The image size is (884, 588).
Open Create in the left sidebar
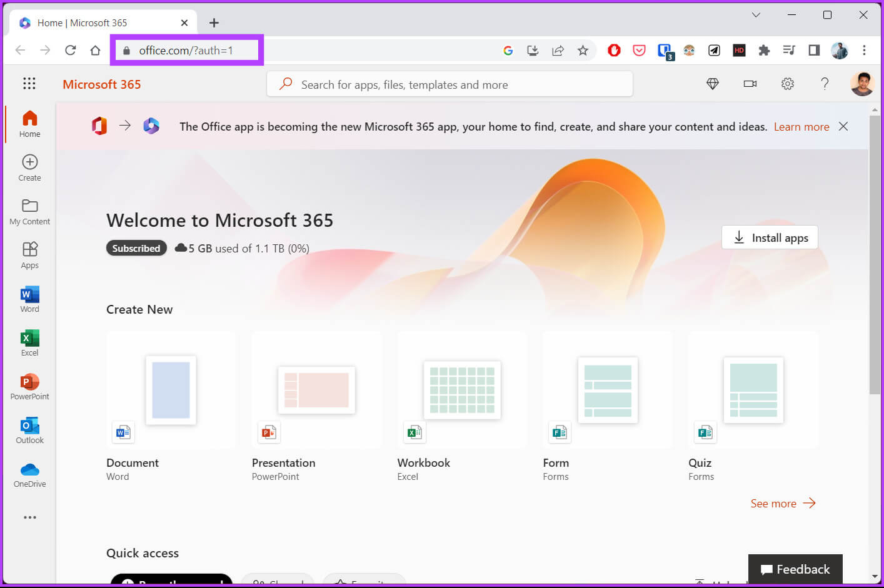click(29, 168)
